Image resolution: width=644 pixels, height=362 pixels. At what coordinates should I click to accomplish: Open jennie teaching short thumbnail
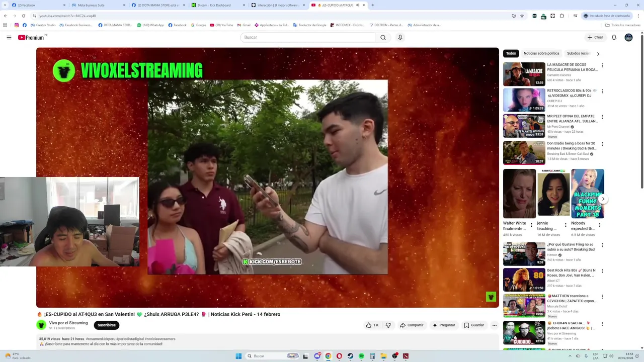pyautogui.click(x=553, y=194)
